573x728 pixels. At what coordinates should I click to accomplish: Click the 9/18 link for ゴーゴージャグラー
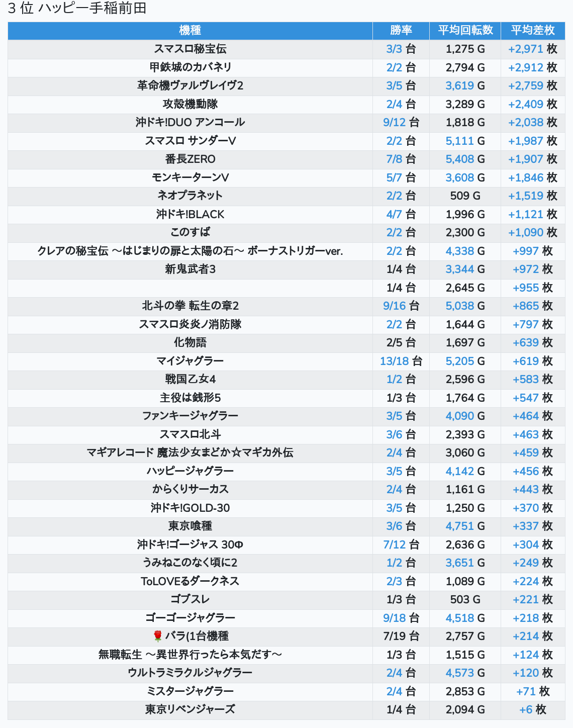click(x=394, y=618)
